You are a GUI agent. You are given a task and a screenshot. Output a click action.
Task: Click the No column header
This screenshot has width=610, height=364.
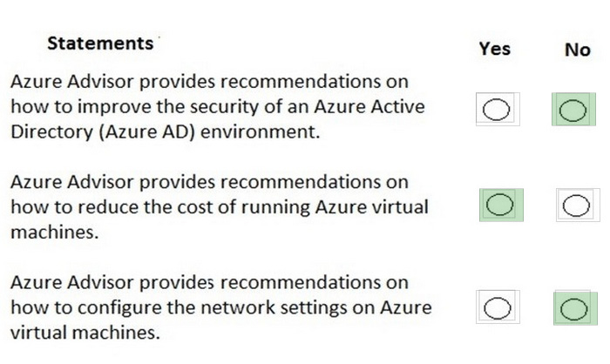[x=577, y=49]
